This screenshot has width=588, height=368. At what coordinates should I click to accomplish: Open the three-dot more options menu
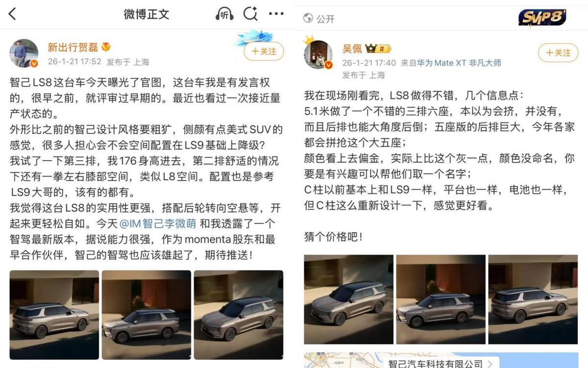point(276,14)
